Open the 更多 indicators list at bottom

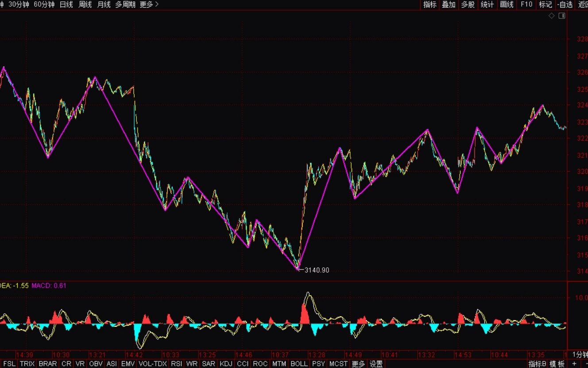pyautogui.click(x=358, y=364)
